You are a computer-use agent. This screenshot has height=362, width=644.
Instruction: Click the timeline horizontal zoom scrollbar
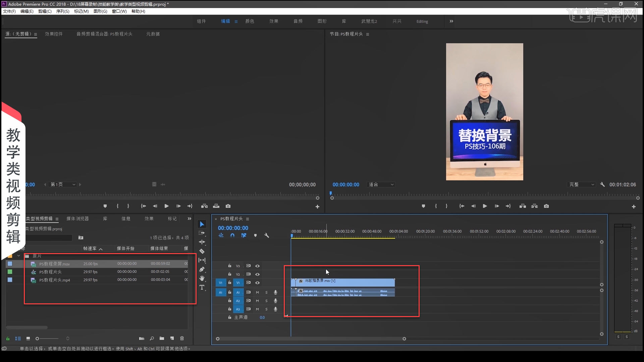click(x=311, y=339)
